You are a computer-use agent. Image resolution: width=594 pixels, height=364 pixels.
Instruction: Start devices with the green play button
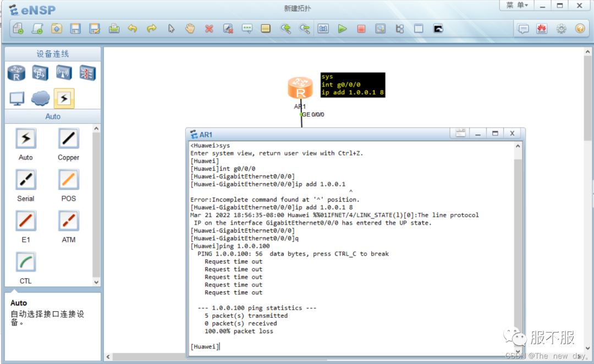pyautogui.click(x=343, y=29)
